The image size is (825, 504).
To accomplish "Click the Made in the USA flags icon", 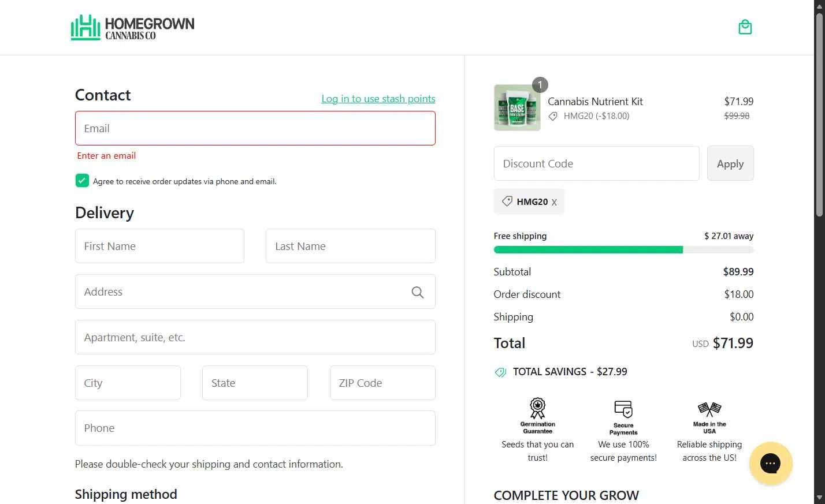I will pyautogui.click(x=709, y=409).
